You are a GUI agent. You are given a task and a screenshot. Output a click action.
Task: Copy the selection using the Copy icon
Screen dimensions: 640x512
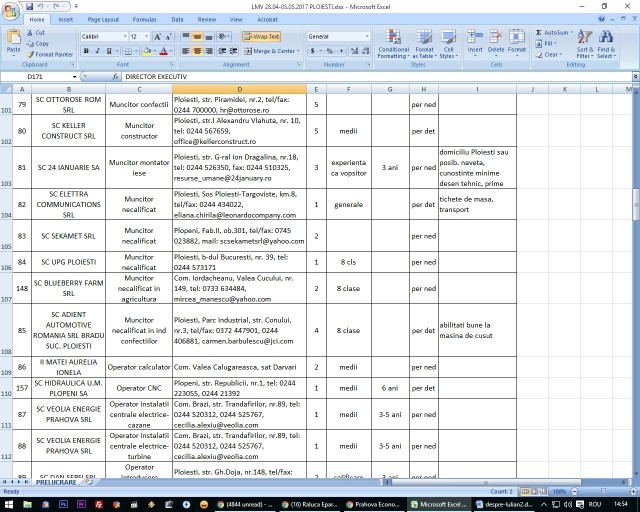click(x=38, y=44)
